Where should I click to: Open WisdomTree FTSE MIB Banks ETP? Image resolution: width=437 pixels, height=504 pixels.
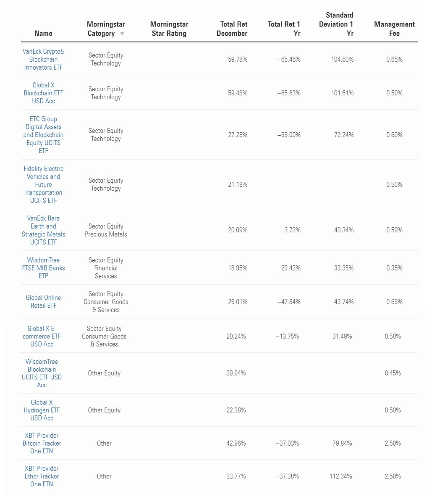pyautogui.click(x=43, y=268)
